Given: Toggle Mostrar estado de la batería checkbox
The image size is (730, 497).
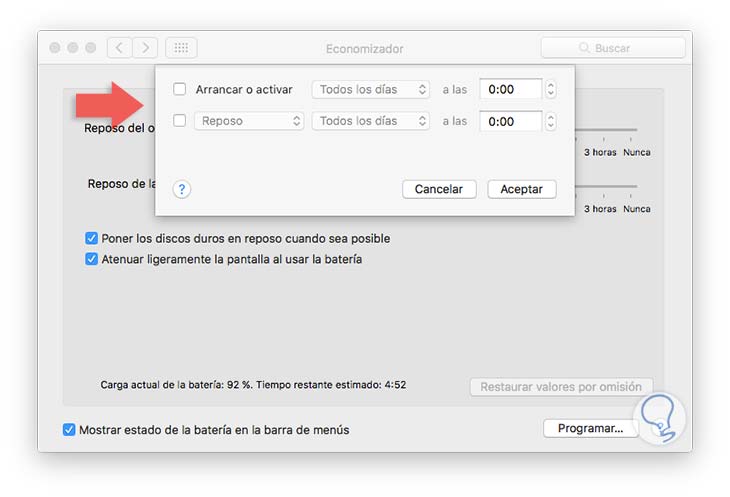Looking at the screenshot, I should click(x=69, y=430).
